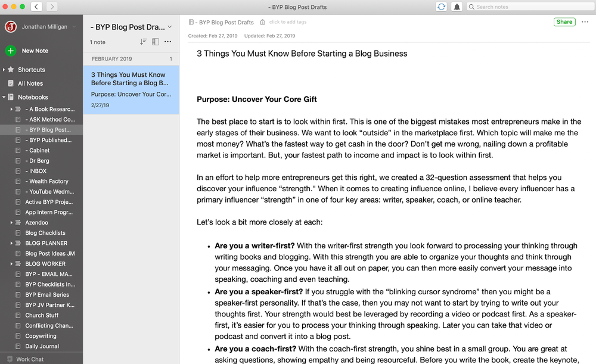Click the ellipsis above the note list

[169, 42]
